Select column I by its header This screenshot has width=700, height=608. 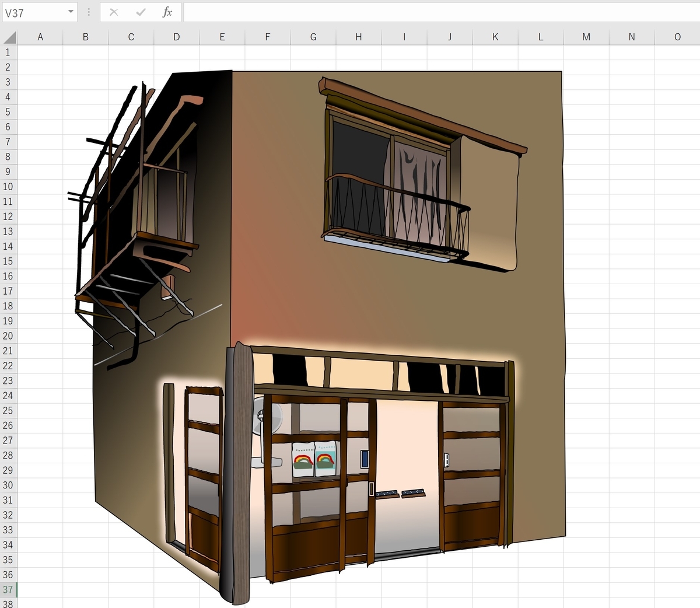404,37
